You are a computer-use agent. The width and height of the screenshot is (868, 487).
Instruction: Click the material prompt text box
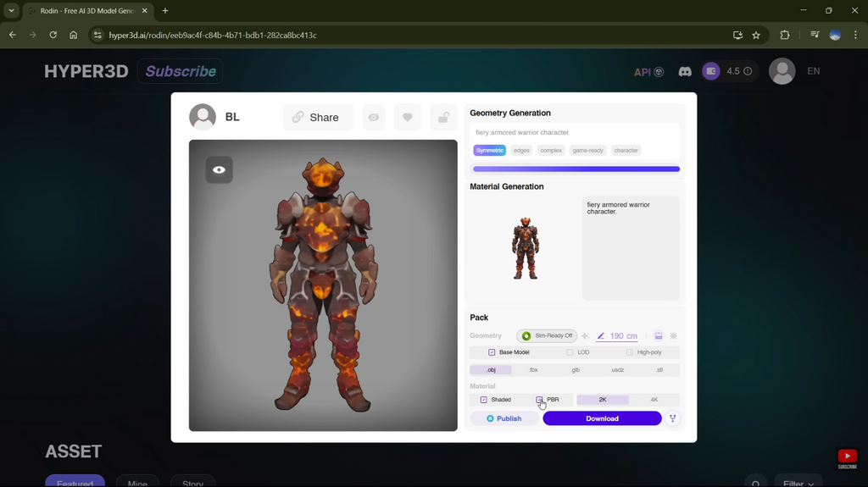pyautogui.click(x=631, y=248)
